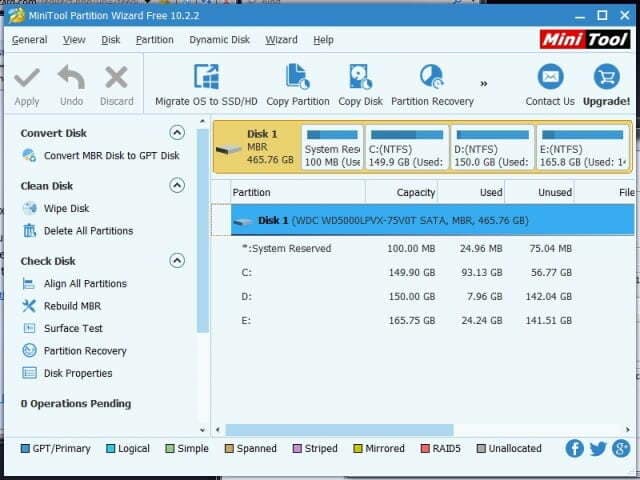
Task: Open the Copy Partition wizard
Action: (x=298, y=78)
